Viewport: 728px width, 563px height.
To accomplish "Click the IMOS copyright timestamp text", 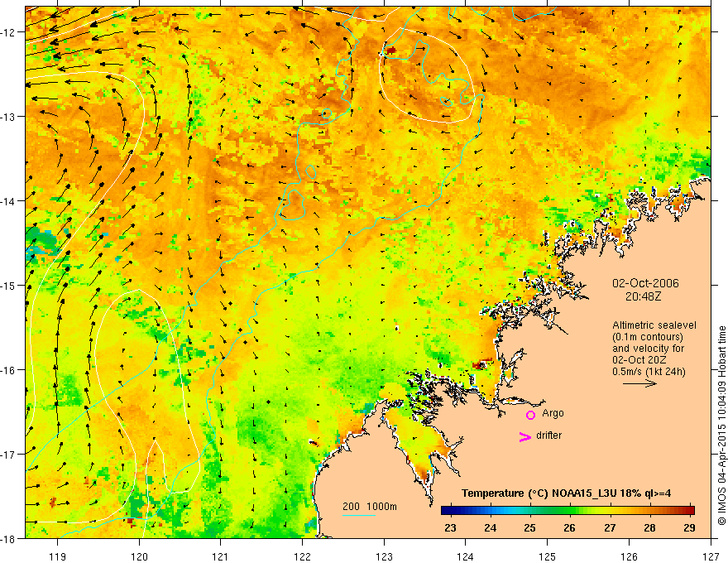I will pos(721,426).
